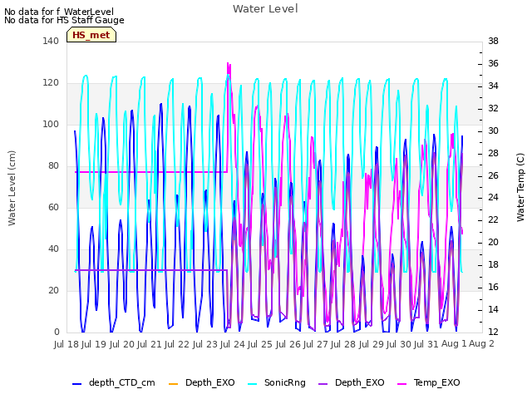Select the depth_CTD_cm legend entry

pos(114,382)
